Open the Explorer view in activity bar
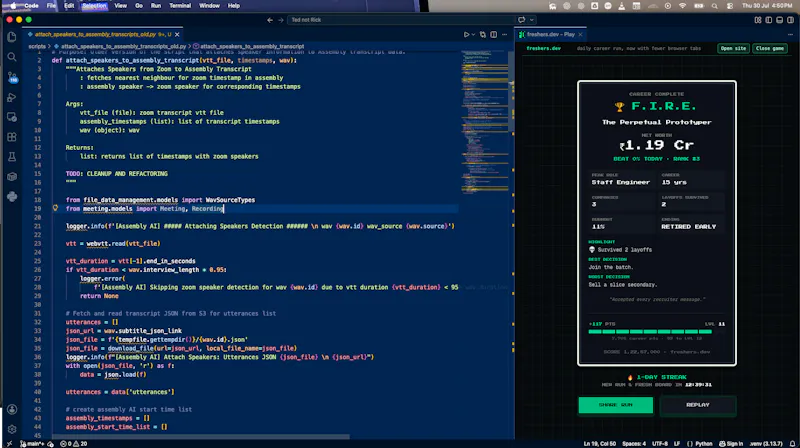Image resolution: width=800 pixels, height=448 pixels. (12, 37)
